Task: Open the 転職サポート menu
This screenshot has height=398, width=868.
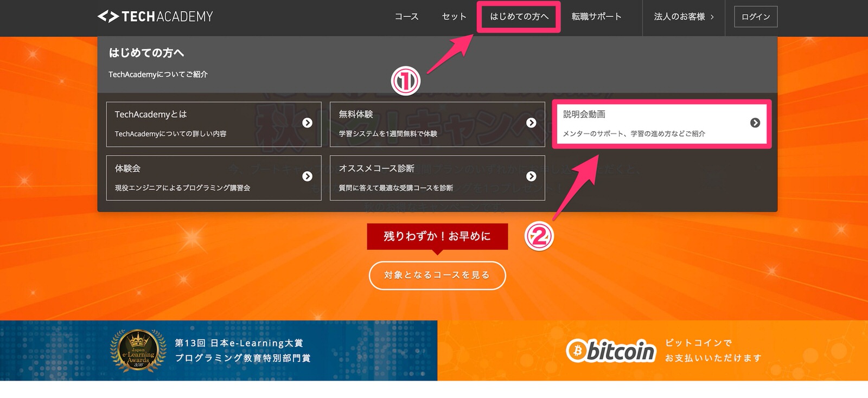Action: 597,17
